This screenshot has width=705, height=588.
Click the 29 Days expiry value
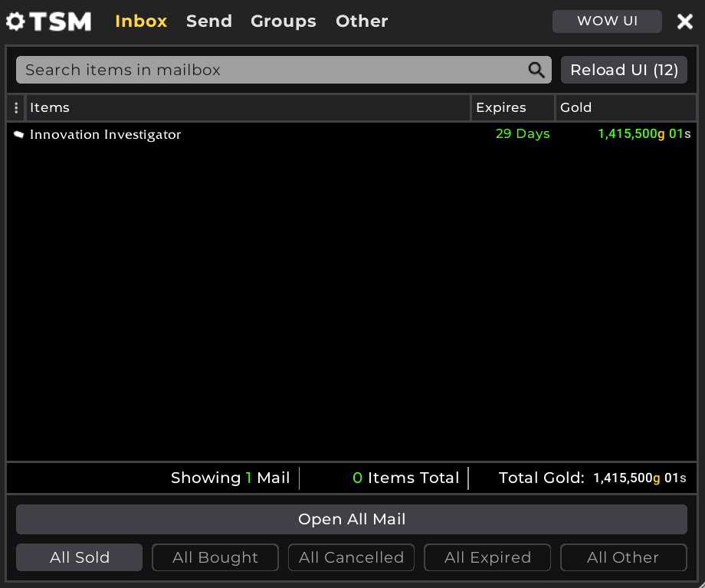tap(523, 133)
